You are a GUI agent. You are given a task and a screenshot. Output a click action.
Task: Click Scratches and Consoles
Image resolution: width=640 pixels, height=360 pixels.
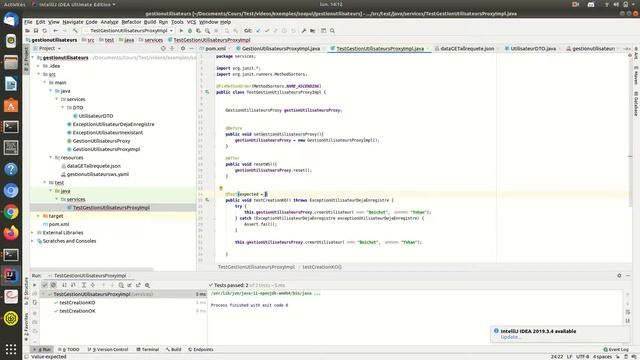(x=69, y=241)
